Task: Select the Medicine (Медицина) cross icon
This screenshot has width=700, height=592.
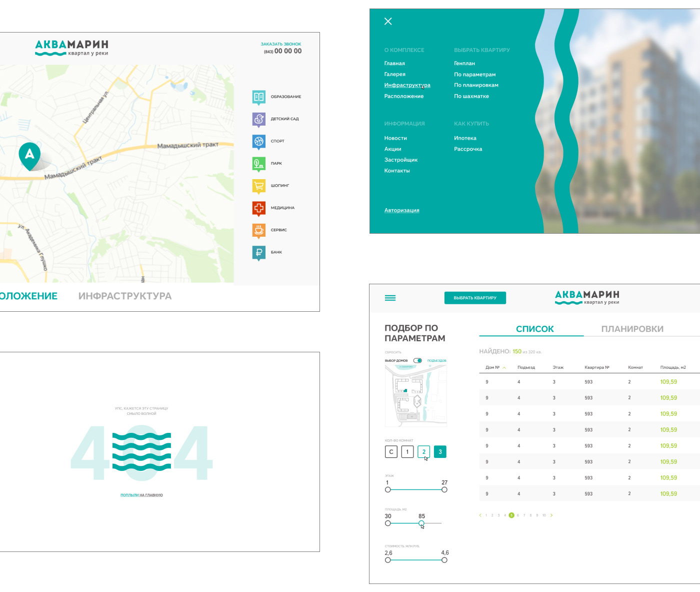Action: click(258, 208)
